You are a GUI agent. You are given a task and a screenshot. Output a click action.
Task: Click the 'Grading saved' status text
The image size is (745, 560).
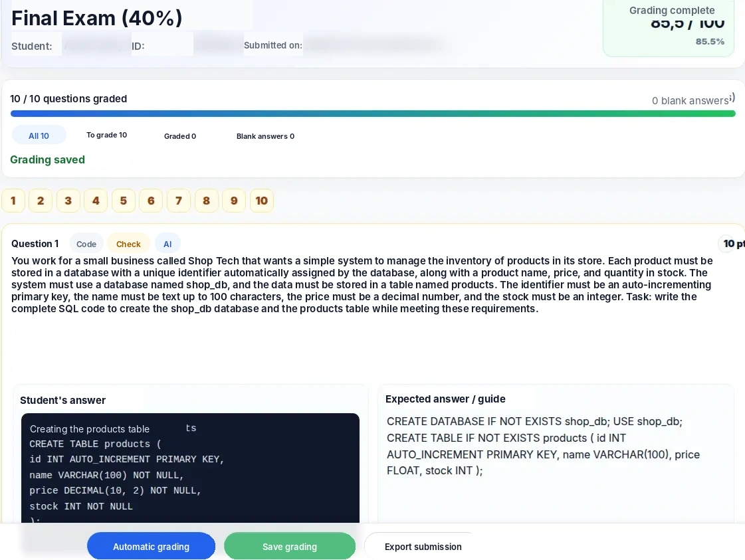pos(47,159)
